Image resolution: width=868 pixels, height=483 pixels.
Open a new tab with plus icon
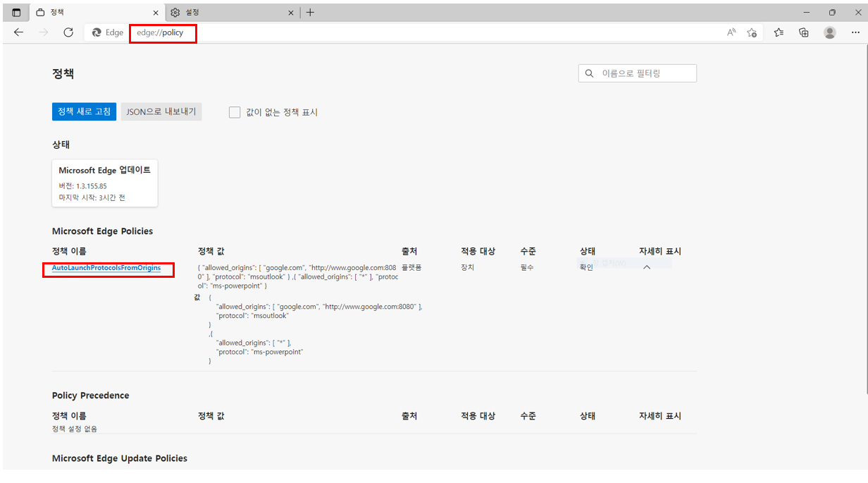[310, 13]
